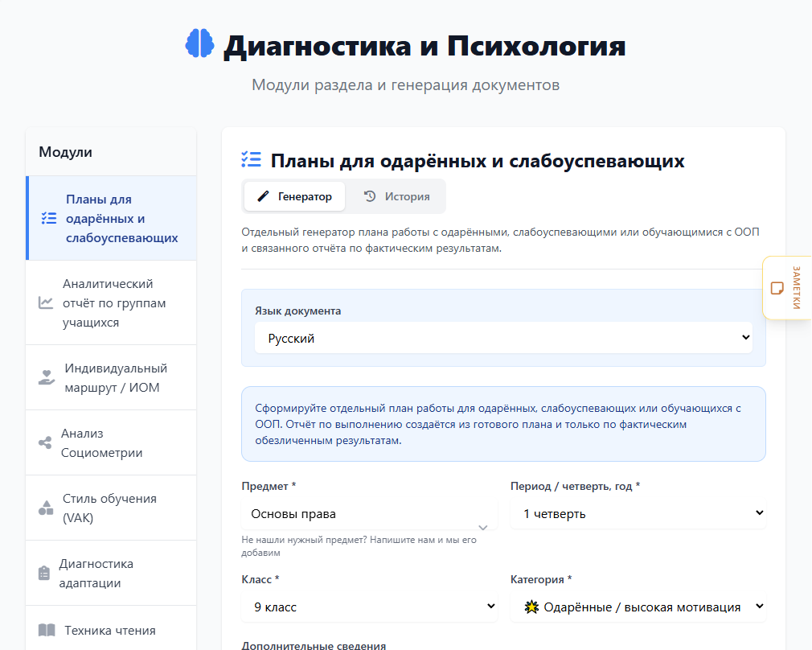Click the Период / четверть, год * label
812x650 pixels.
coord(576,486)
